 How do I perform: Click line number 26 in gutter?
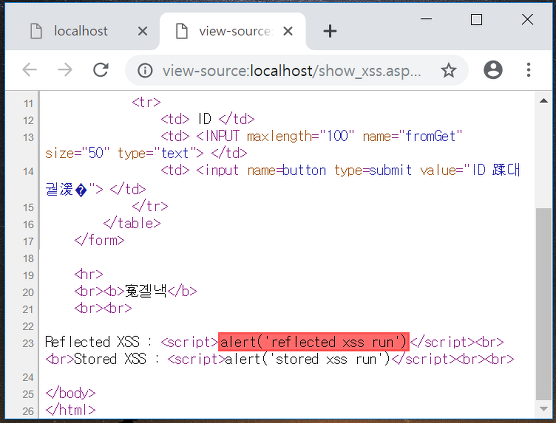28,411
